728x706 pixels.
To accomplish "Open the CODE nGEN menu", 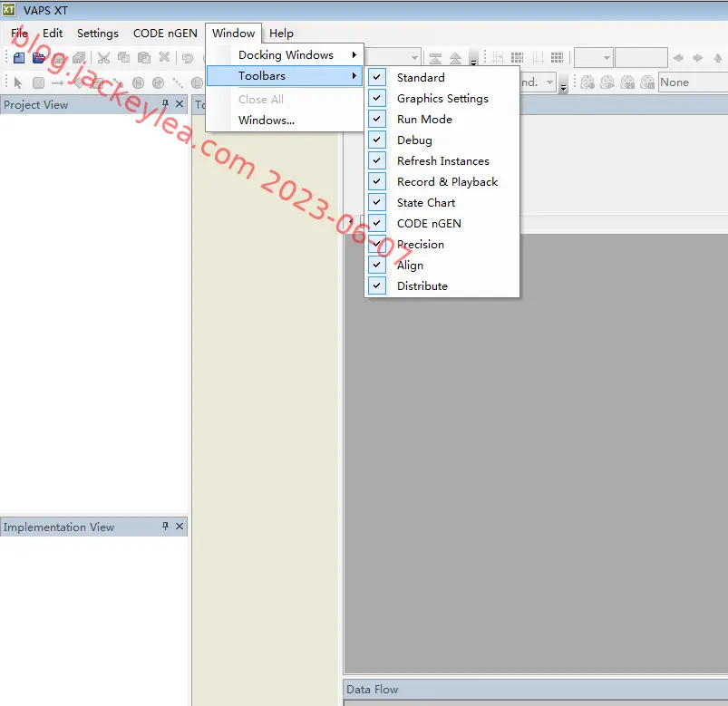I will 165,34.
